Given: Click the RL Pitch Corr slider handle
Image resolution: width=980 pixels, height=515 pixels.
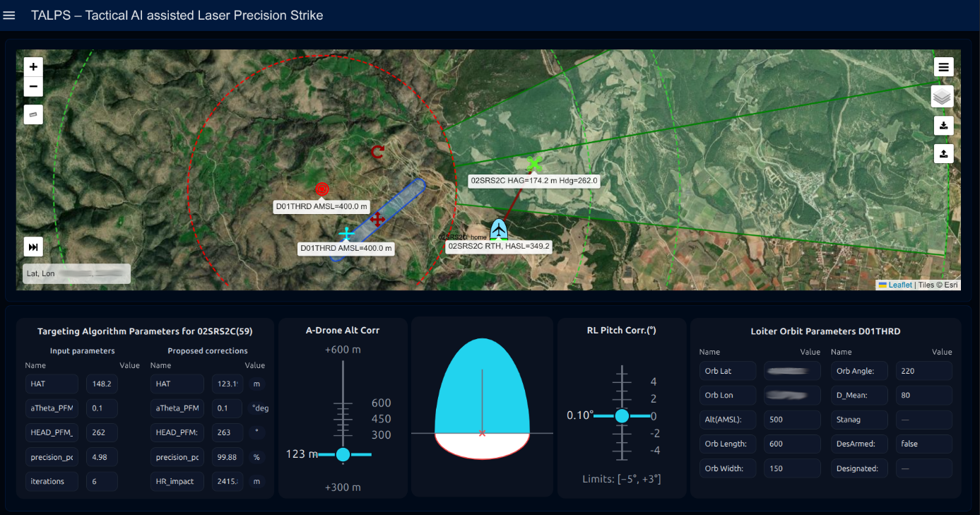Looking at the screenshot, I should pos(622,416).
